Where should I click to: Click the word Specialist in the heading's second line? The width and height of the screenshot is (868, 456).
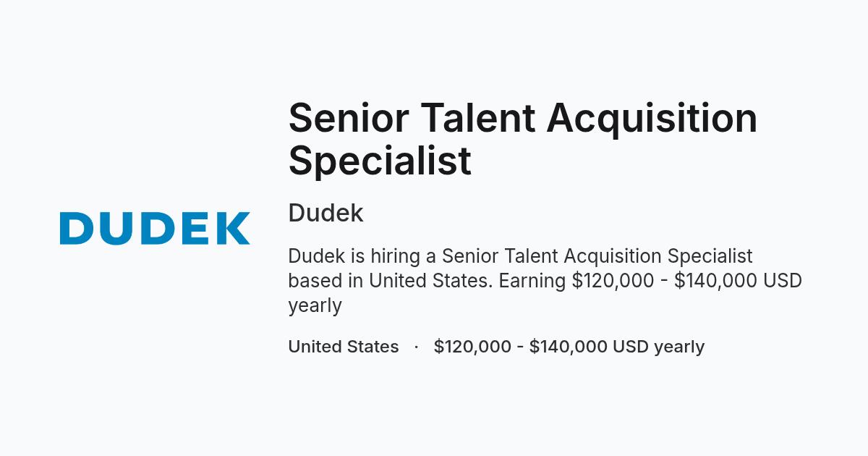380,161
